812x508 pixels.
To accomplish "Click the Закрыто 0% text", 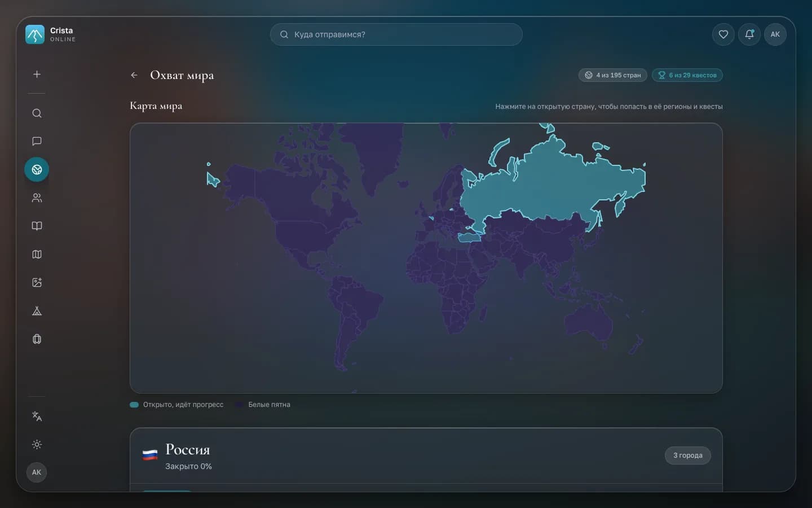I will 188,466.
